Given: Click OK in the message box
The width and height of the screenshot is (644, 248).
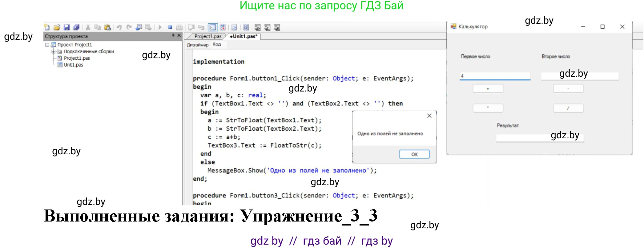Looking at the screenshot, I should pos(414,154).
